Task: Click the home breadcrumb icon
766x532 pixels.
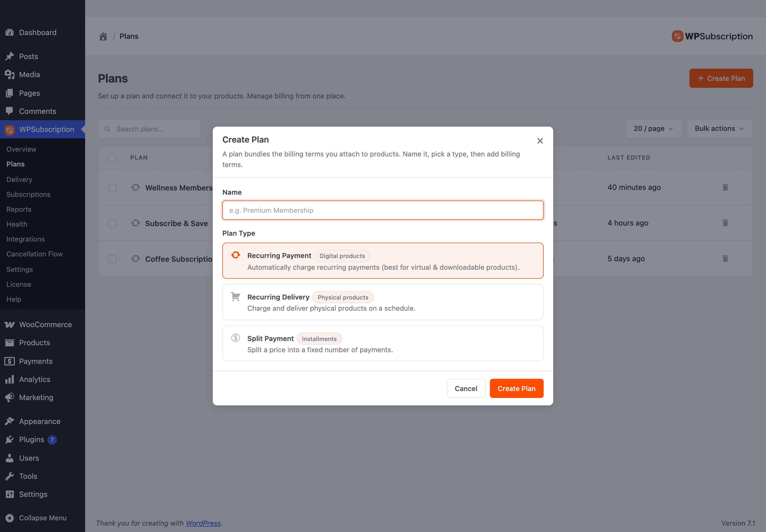Action: (x=103, y=36)
